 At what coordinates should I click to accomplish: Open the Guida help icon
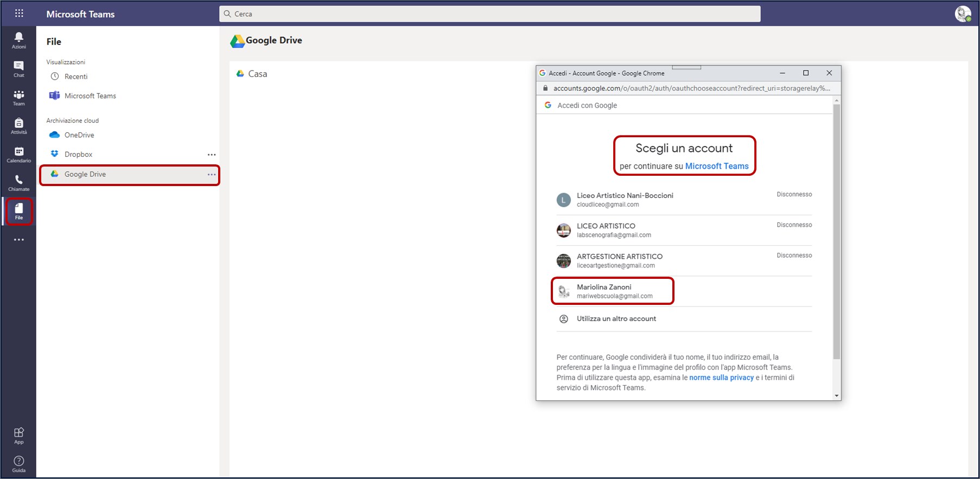19,464
